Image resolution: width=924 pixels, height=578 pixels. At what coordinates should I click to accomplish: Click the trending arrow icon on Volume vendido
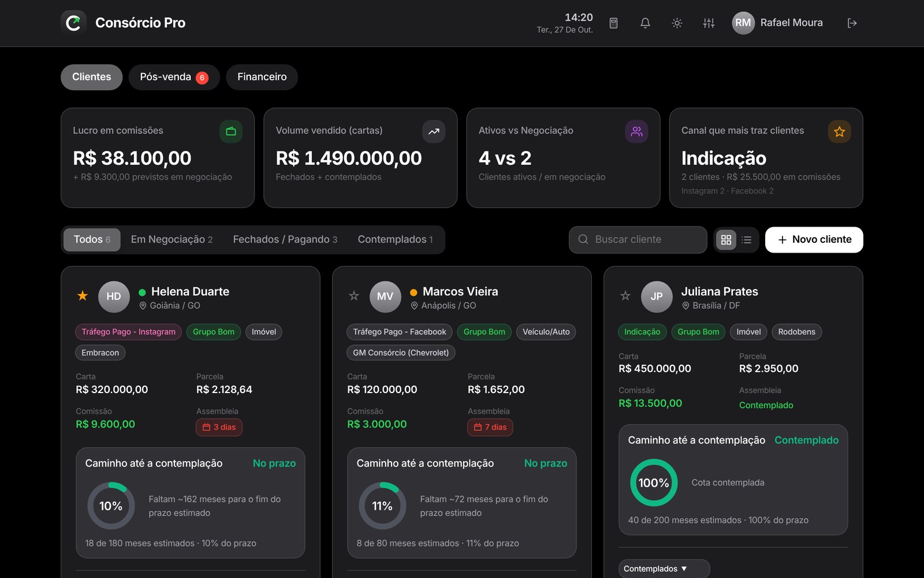434,131
